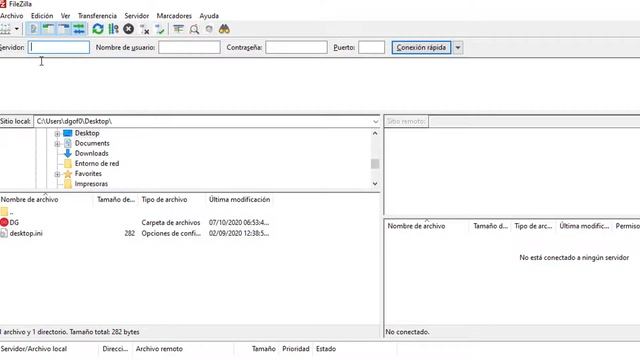Toggle synchronized browsing icon
The image size is (640, 360).
(x=209, y=29)
